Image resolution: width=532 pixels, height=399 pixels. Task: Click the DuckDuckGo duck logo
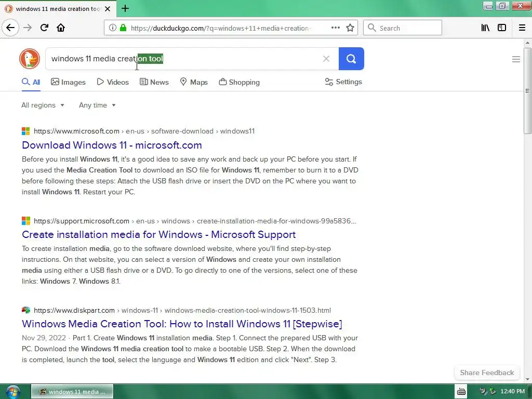(30, 59)
